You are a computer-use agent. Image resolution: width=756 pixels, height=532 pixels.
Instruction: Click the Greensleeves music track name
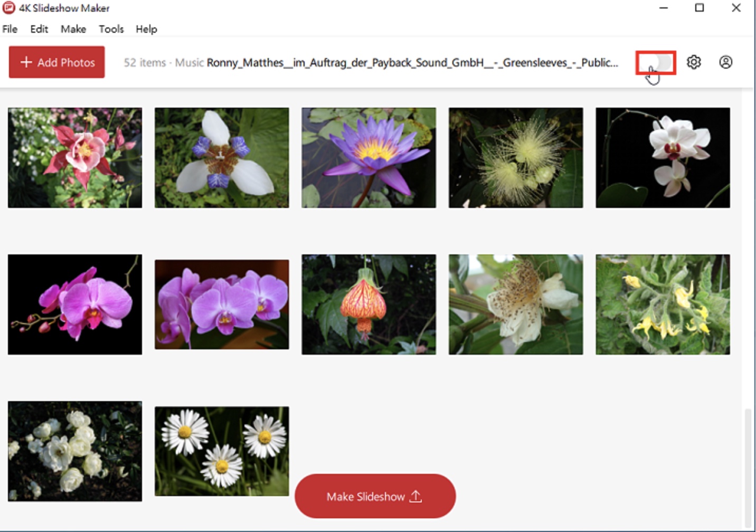[x=412, y=63]
